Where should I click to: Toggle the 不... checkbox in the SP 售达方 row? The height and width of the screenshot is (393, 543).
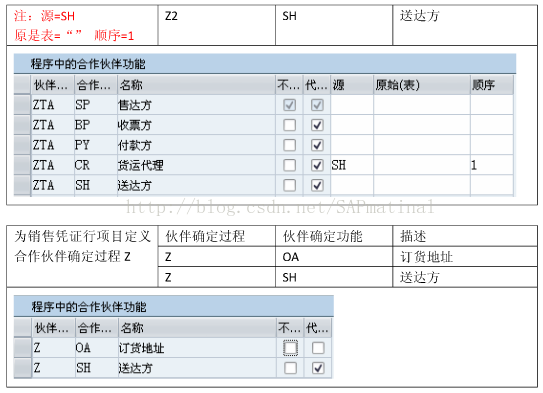coord(290,105)
